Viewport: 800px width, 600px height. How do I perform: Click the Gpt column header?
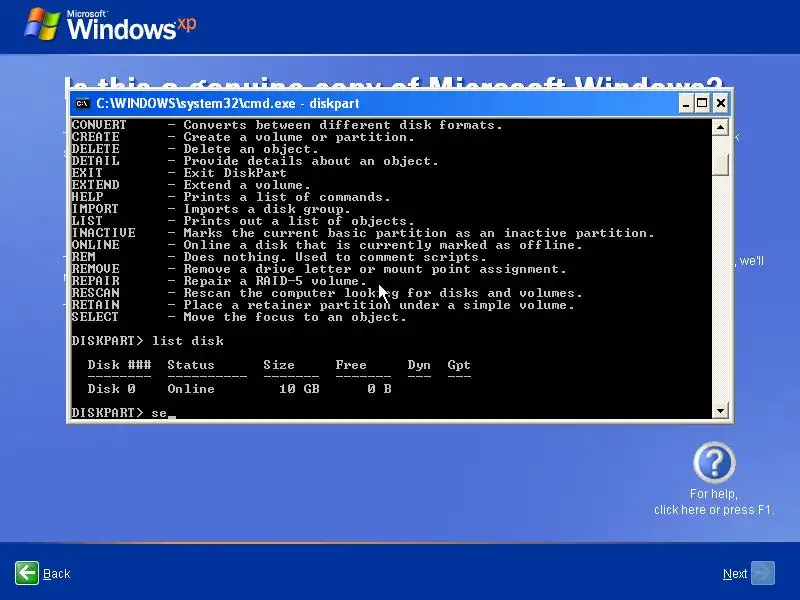coord(458,365)
